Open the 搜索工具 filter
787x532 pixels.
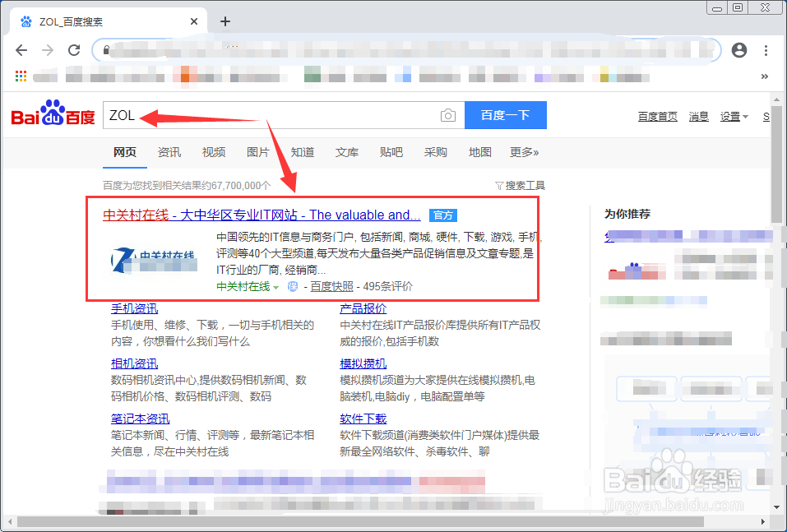click(520, 186)
